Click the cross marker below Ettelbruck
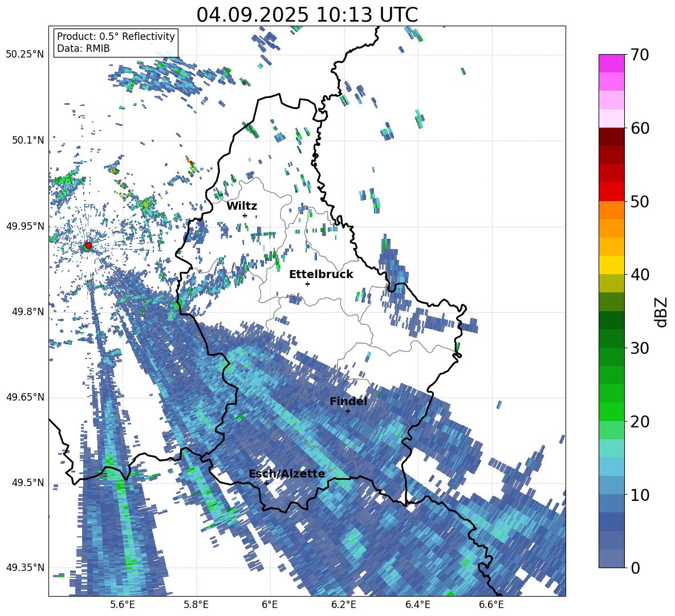The image size is (675, 616). 307,284
